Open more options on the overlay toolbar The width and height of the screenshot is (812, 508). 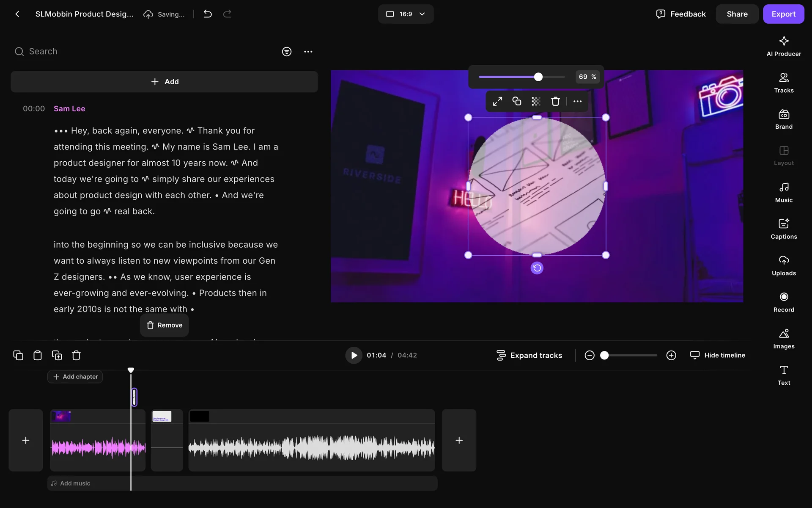click(577, 101)
